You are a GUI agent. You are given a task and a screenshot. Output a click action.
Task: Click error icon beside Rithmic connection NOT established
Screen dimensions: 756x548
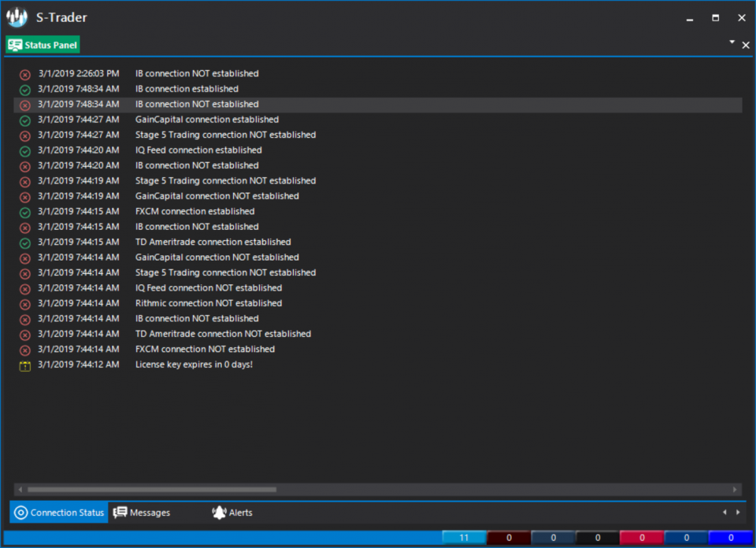click(x=25, y=305)
